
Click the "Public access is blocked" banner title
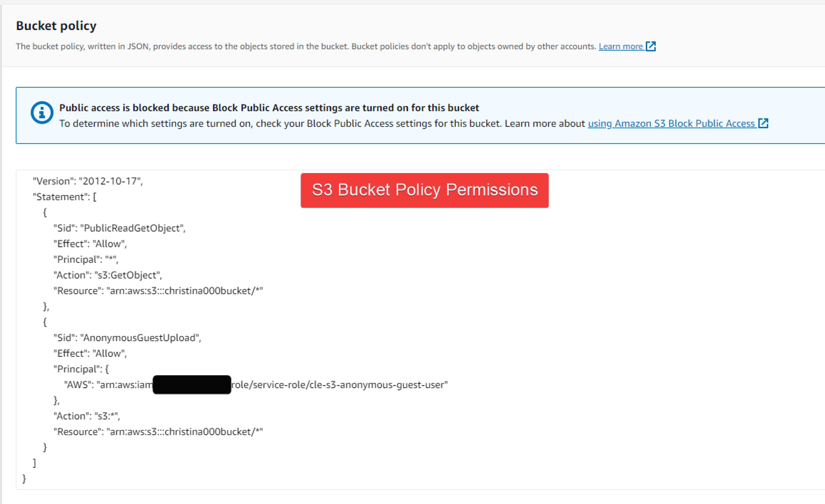[269, 108]
